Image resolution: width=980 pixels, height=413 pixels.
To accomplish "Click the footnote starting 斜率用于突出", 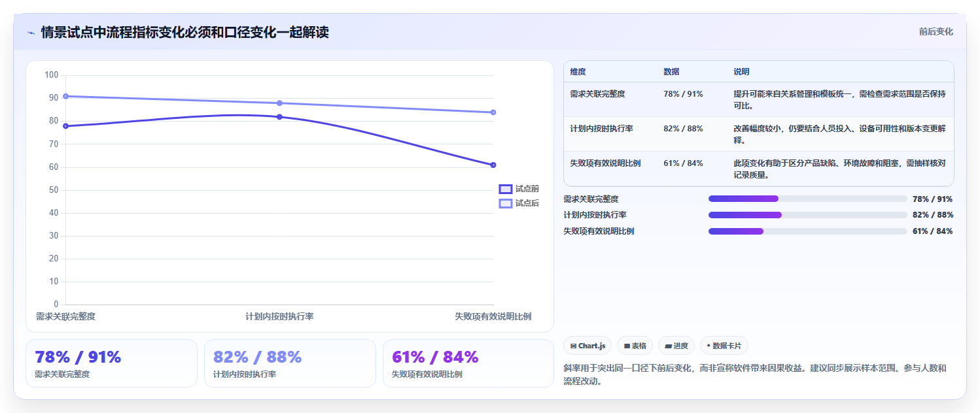I will (x=755, y=375).
